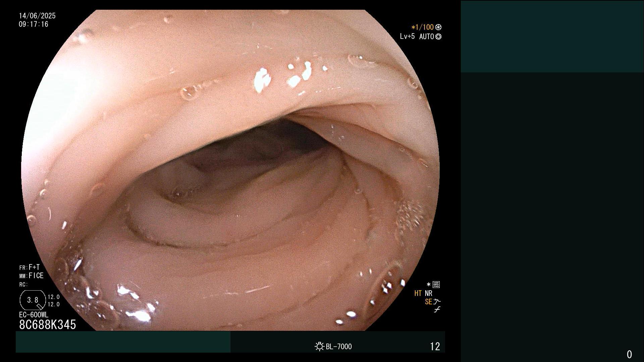Viewport: 644px width, 362px height.
Task: Click the iris icon beside AUTO
Action: point(438,37)
